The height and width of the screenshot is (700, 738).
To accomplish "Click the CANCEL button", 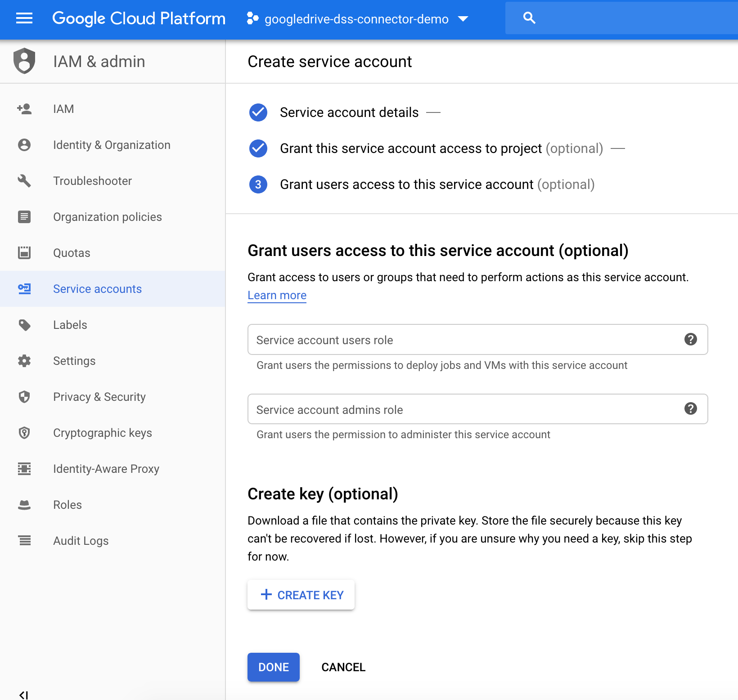I will pyautogui.click(x=343, y=667).
